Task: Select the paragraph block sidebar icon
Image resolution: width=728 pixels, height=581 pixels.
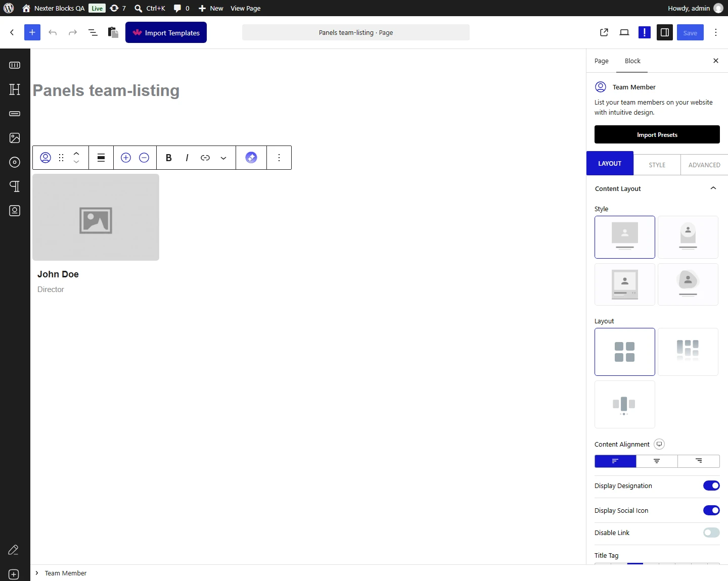Action: pyautogui.click(x=15, y=186)
